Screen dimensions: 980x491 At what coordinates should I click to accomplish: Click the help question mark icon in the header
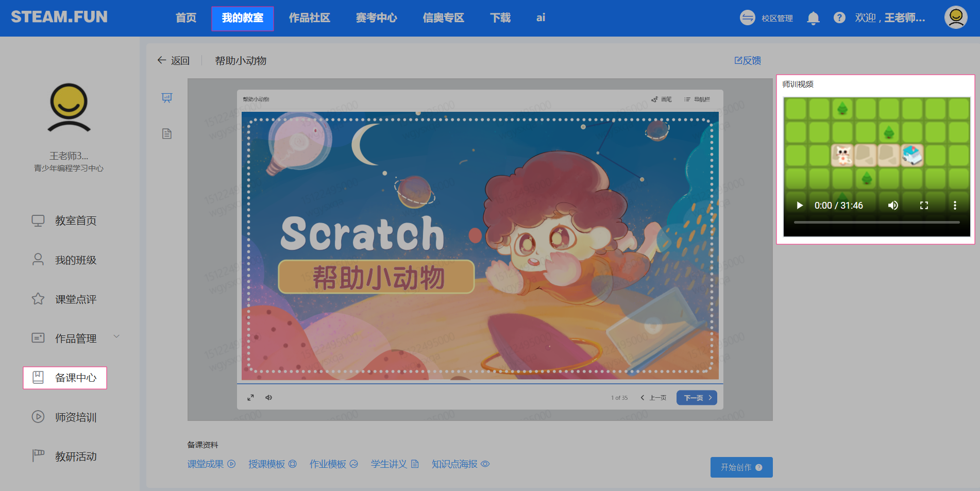(x=839, y=18)
